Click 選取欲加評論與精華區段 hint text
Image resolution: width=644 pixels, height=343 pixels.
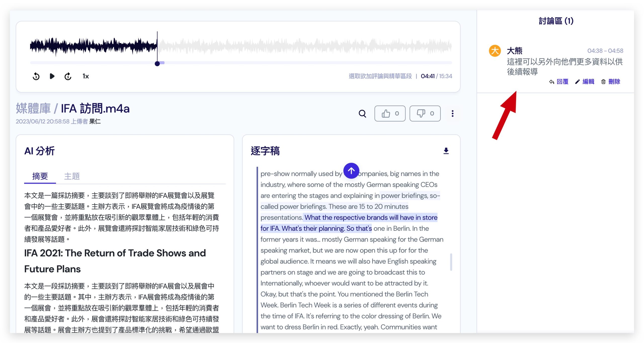pos(380,76)
